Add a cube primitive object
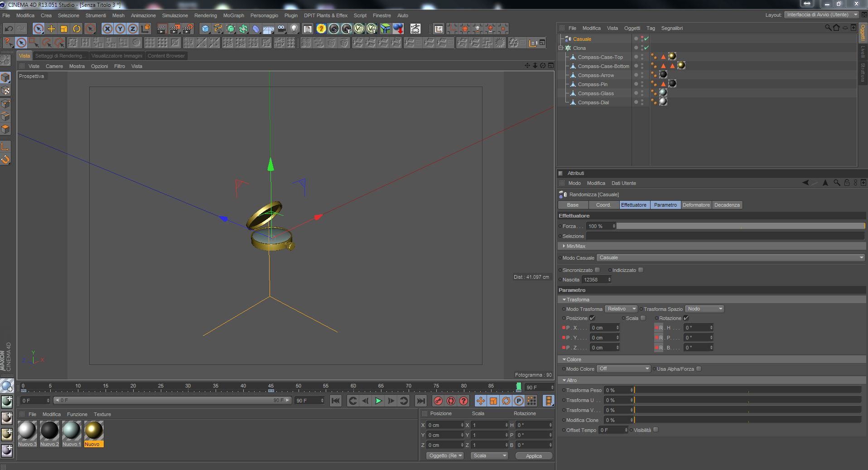Screen dimensions: 868x470 tap(206, 29)
